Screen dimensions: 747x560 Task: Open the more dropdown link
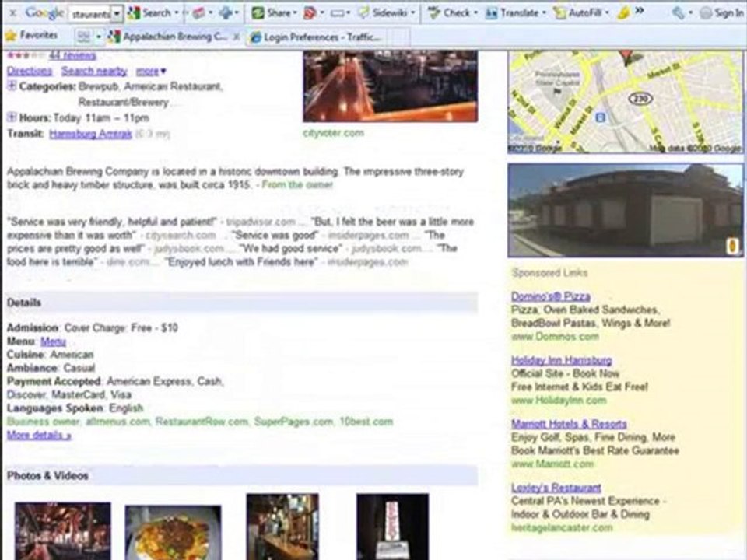pyautogui.click(x=150, y=71)
